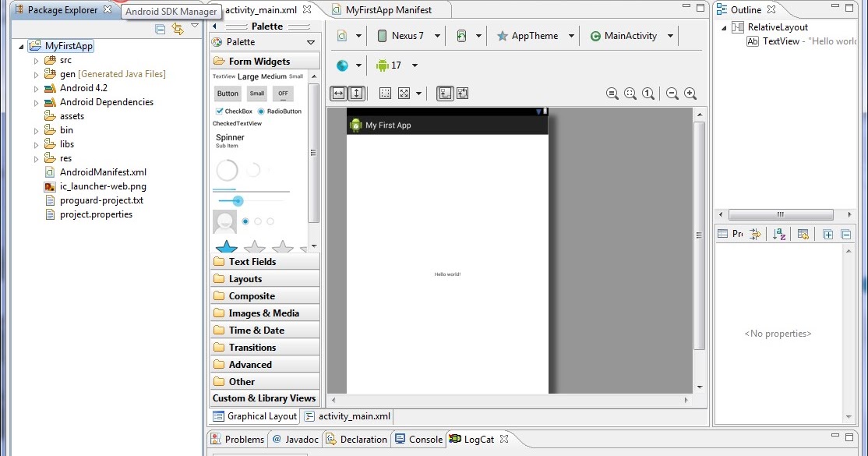Restore default property value icon
The image size is (868, 456).
[x=803, y=235]
